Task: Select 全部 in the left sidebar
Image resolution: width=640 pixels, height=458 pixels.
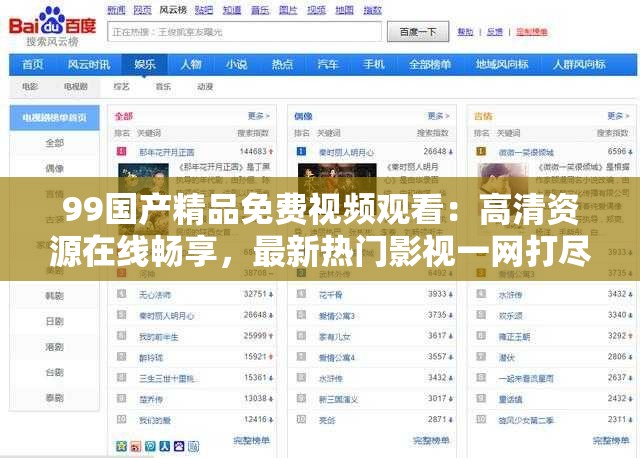Action: 54,143
